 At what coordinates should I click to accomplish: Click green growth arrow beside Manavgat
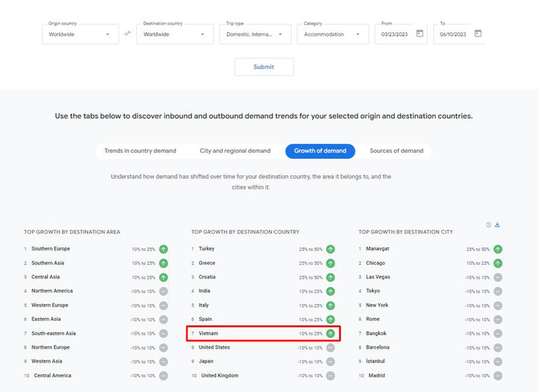click(498, 249)
